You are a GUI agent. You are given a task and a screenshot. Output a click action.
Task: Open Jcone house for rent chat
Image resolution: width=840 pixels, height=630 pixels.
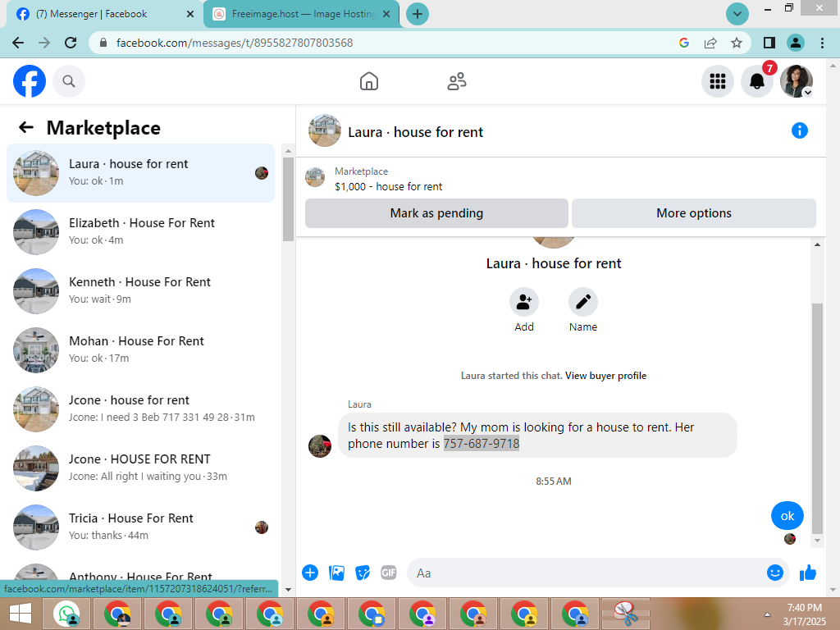141,409
